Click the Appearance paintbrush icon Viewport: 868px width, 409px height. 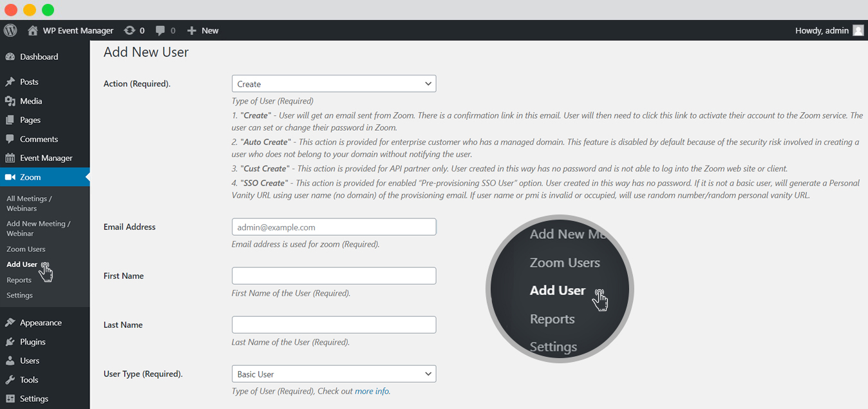tap(10, 323)
